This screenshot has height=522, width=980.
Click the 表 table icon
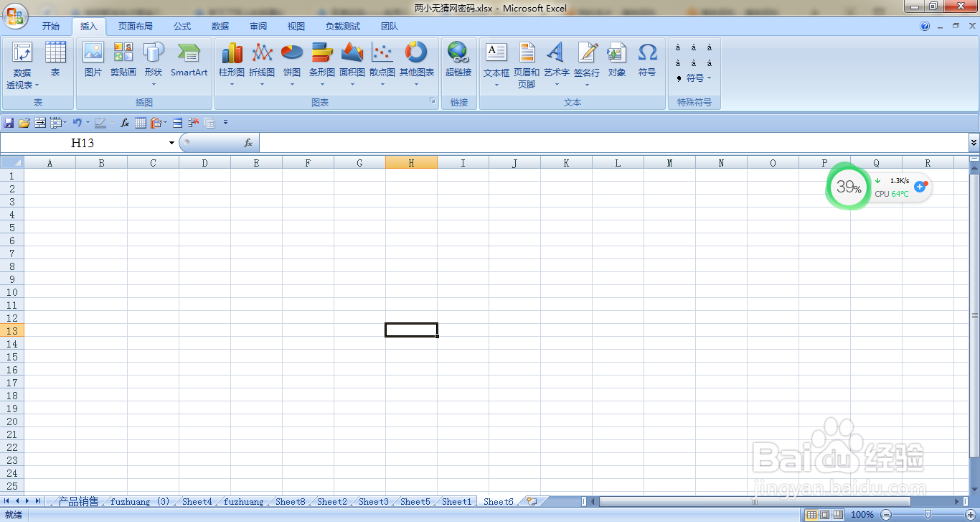55,59
